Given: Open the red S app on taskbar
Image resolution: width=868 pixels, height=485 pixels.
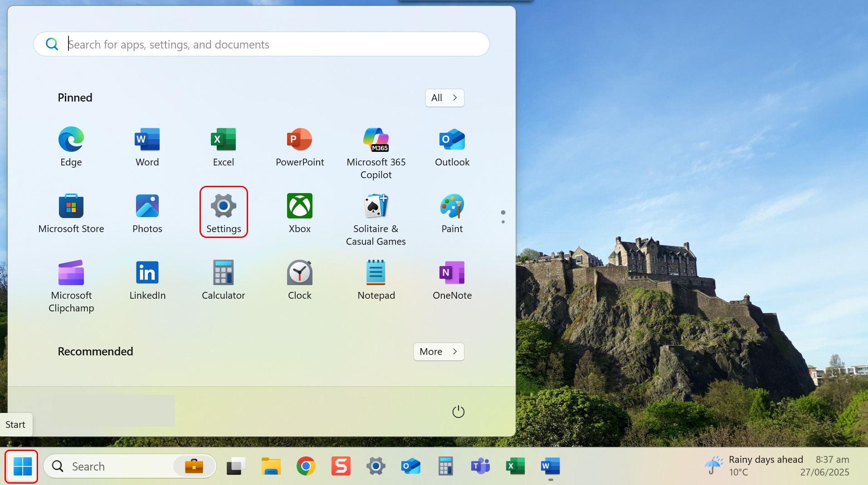Looking at the screenshot, I should coord(341,466).
